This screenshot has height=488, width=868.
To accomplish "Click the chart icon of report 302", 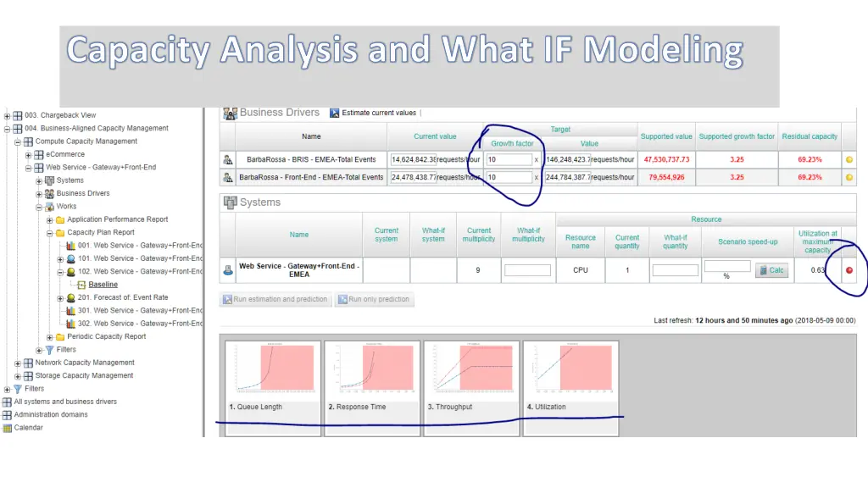I will (71, 324).
